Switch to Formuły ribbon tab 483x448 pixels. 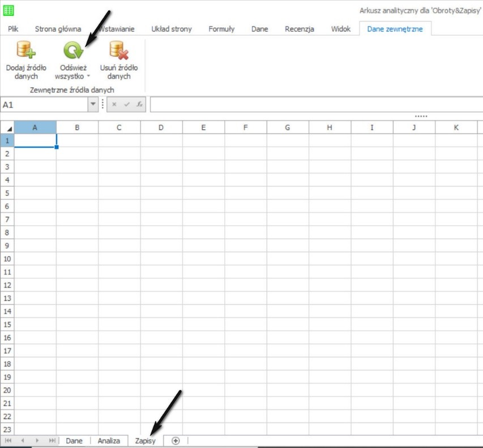pyautogui.click(x=221, y=29)
